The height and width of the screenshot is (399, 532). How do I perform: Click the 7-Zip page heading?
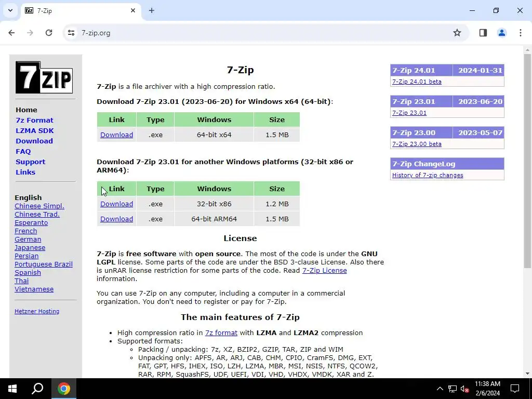[x=240, y=70]
